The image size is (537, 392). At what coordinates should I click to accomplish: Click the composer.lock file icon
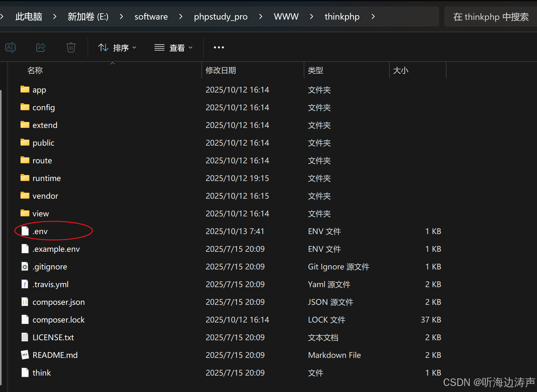[x=25, y=319]
